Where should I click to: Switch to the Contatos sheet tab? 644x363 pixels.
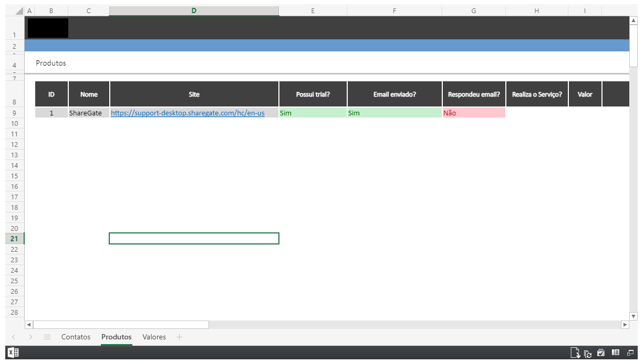(x=76, y=337)
